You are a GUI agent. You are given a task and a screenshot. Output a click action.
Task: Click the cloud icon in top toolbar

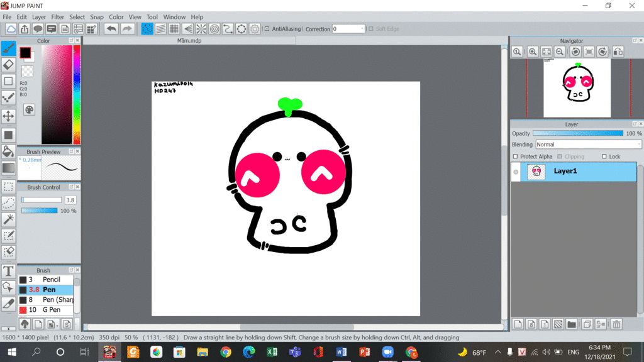11,29
